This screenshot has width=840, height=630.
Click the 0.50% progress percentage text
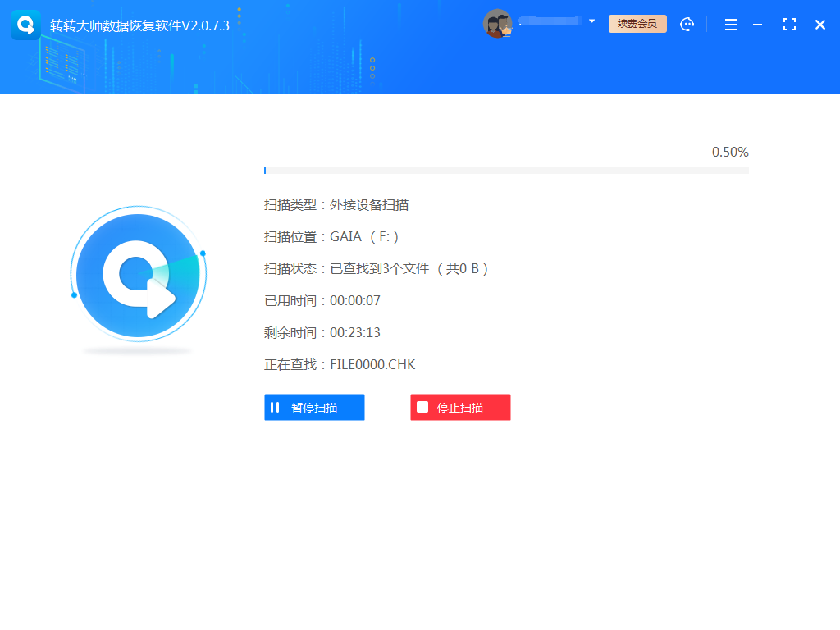[729, 152]
